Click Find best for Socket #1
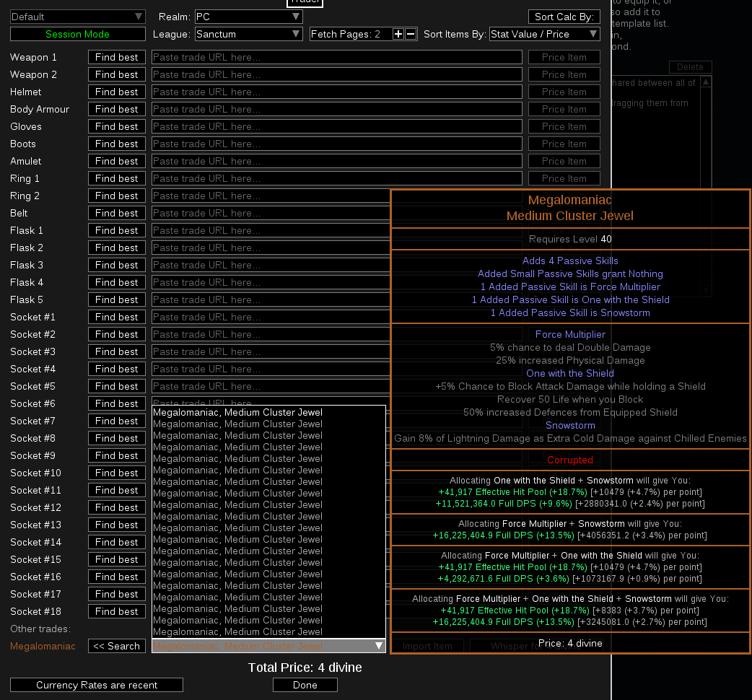Screen dimensions: 752x700 tap(116, 316)
